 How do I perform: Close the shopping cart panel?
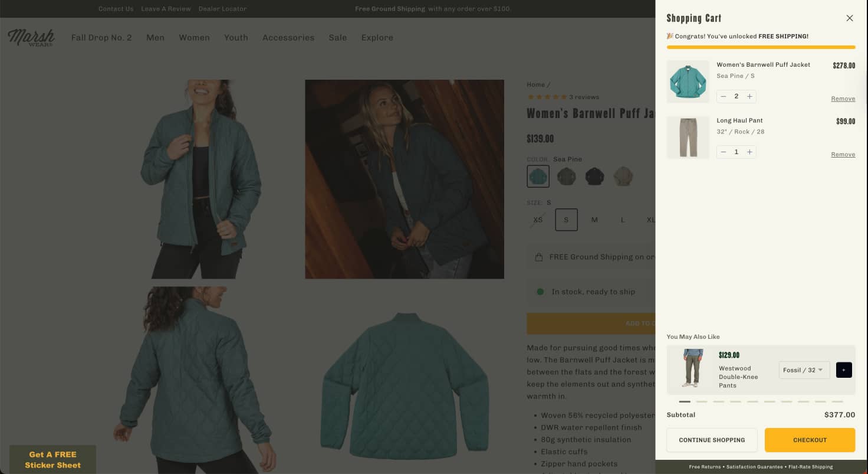point(850,18)
